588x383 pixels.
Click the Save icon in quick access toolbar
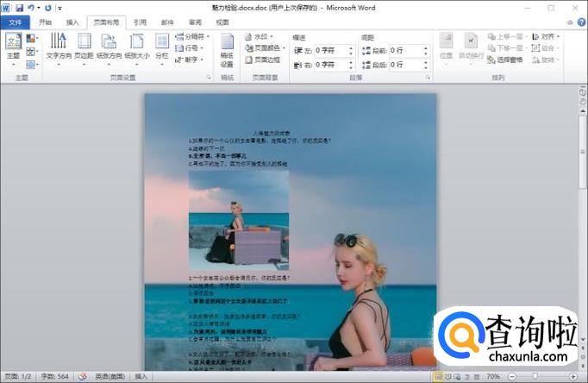pos(18,8)
